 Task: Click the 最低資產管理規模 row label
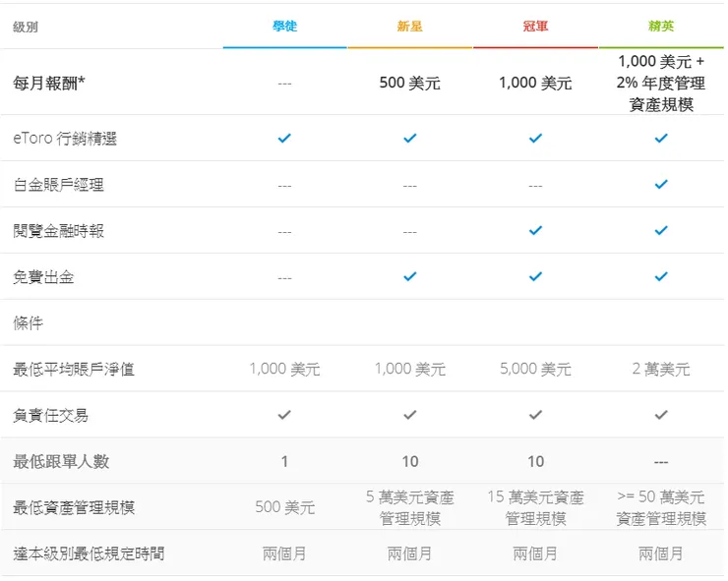click(74, 507)
